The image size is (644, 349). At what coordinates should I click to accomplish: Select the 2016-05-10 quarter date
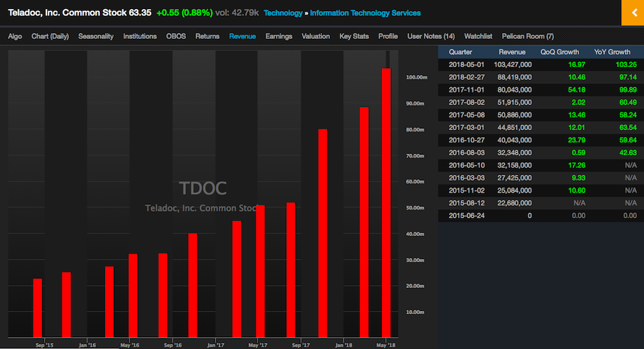click(x=467, y=165)
